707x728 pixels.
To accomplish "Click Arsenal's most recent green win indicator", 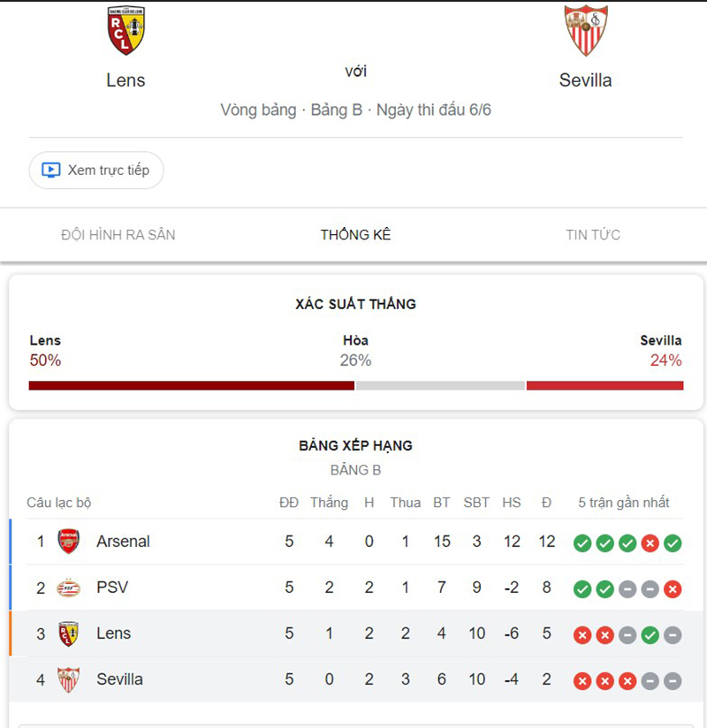I will pyautogui.click(x=673, y=542).
